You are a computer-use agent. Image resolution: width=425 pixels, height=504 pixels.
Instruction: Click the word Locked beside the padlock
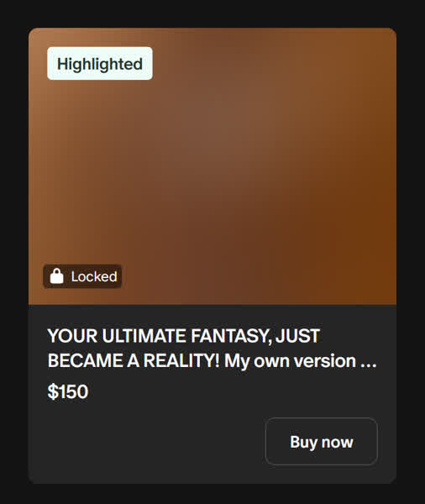pyautogui.click(x=94, y=276)
